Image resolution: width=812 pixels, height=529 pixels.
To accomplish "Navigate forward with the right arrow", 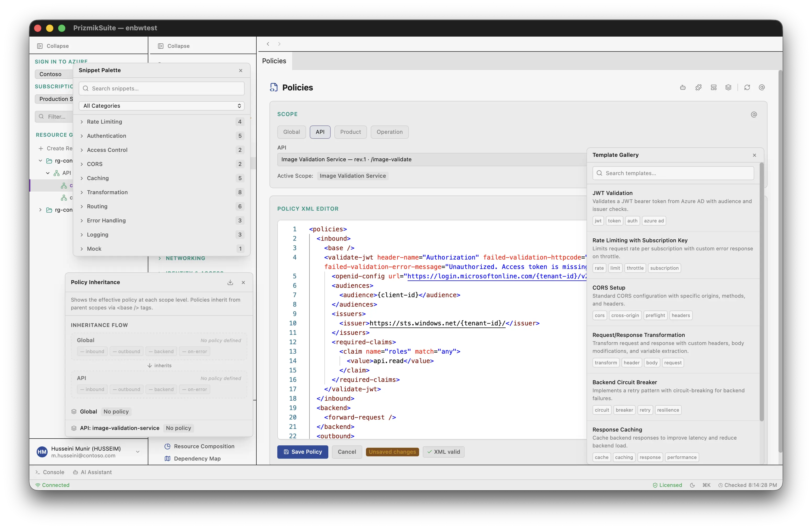I will pos(279,44).
